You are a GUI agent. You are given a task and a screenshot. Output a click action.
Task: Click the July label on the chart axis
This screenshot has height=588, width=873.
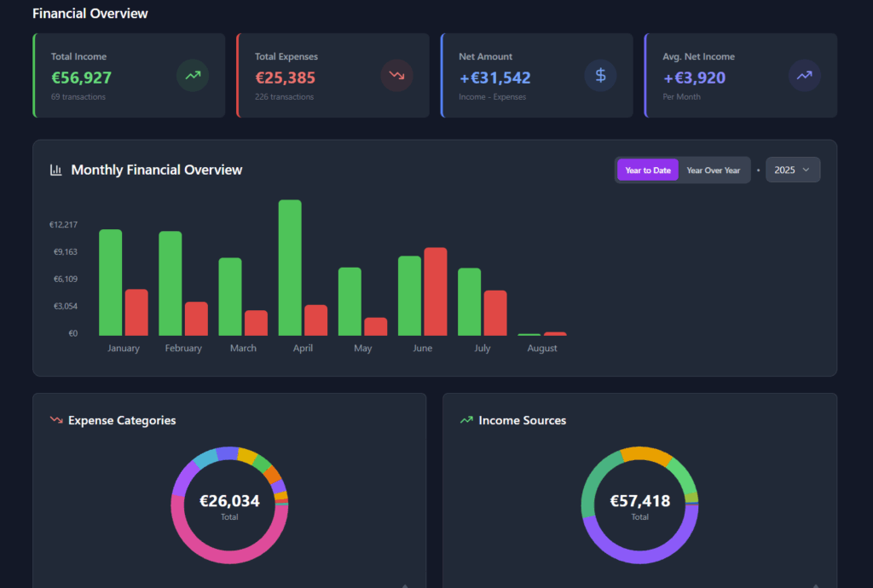click(483, 349)
